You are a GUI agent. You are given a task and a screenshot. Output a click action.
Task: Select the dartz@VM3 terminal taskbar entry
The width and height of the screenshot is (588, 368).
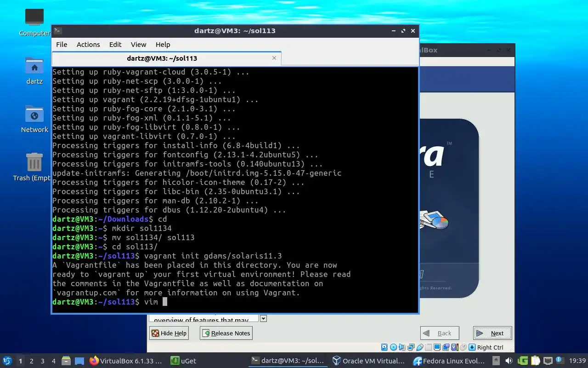tap(288, 361)
